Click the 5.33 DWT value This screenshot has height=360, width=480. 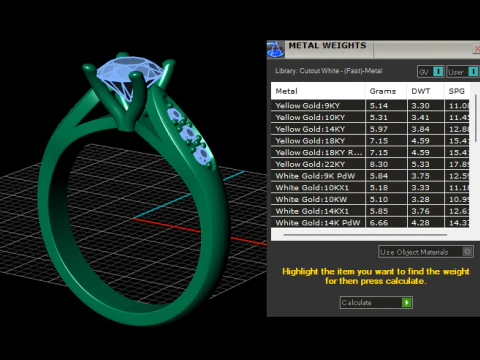point(420,164)
